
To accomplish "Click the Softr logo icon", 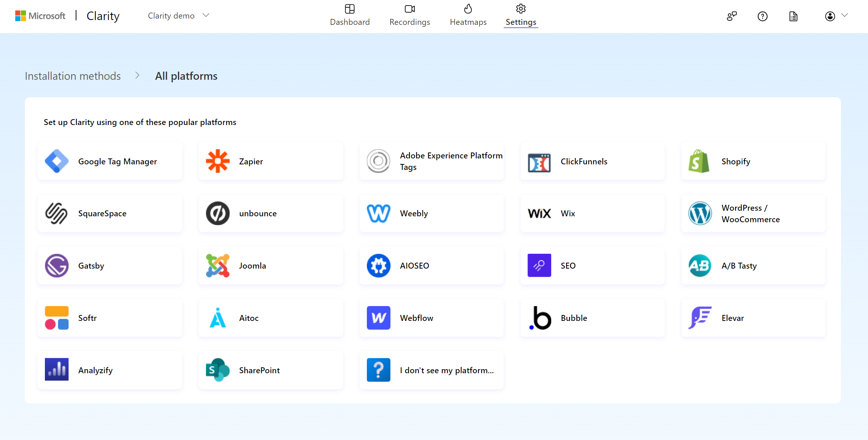I will coord(57,318).
